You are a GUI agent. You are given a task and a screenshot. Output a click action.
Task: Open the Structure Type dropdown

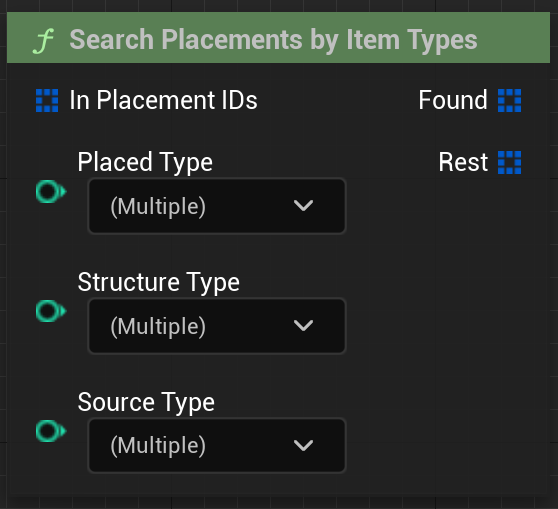(x=217, y=326)
